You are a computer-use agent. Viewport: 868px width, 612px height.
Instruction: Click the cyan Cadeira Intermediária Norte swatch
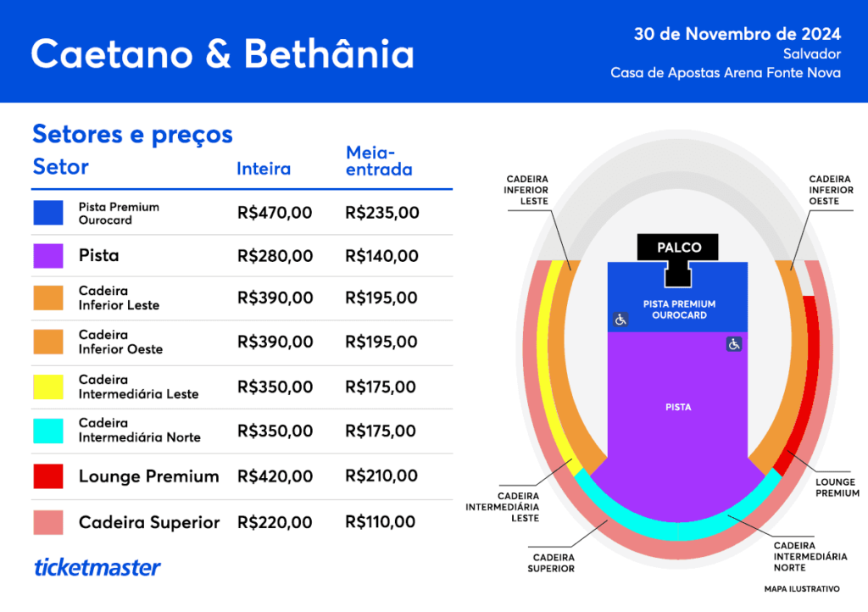click(x=48, y=431)
